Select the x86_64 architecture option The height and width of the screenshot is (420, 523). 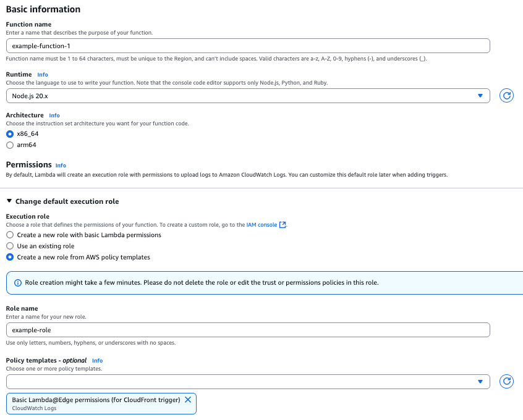click(x=10, y=134)
